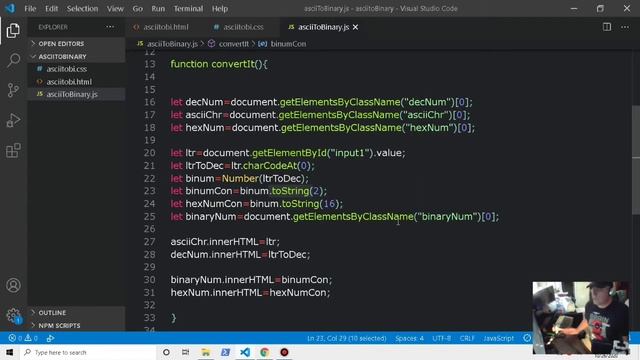Open editor More Actions ellipsis
Screen dimensions: 640x360
[624, 27]
